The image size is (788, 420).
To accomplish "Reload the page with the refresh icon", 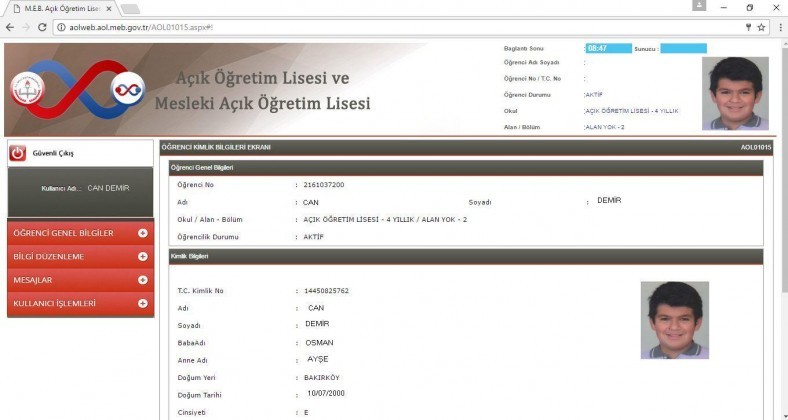I will [x=44, y=26].
